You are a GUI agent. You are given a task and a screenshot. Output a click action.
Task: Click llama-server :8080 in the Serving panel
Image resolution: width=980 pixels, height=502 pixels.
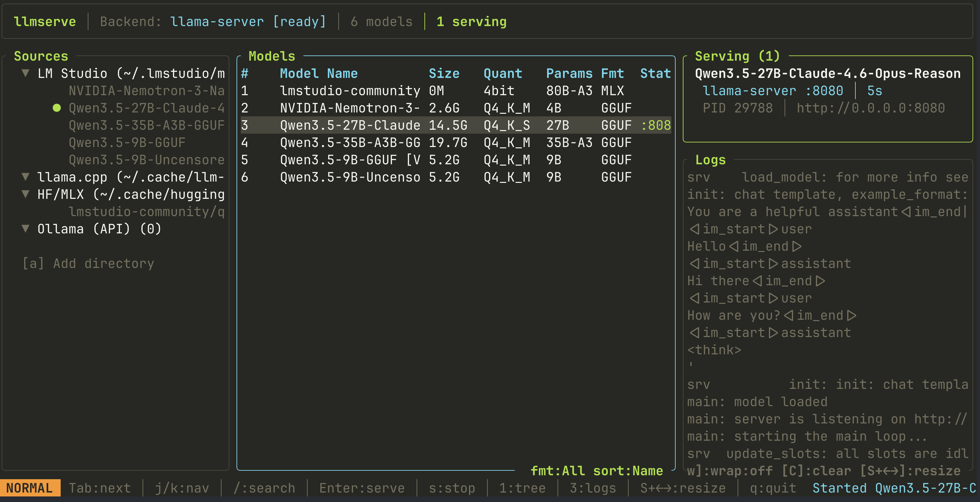click(x=773, y=90)
